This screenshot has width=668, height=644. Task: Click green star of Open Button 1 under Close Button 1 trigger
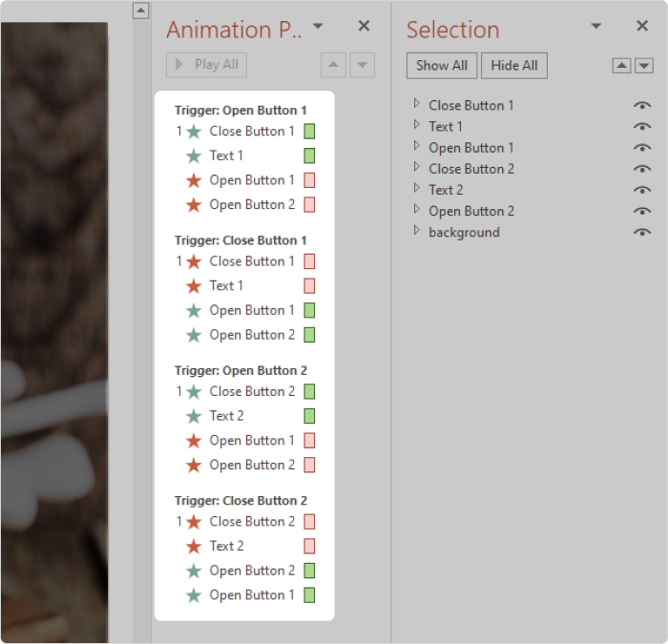194,310
